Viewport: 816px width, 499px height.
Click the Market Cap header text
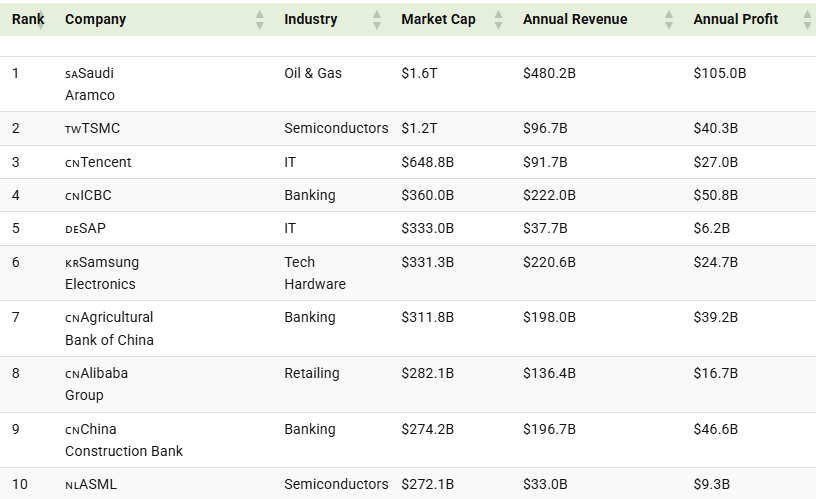tap(438, 19)
